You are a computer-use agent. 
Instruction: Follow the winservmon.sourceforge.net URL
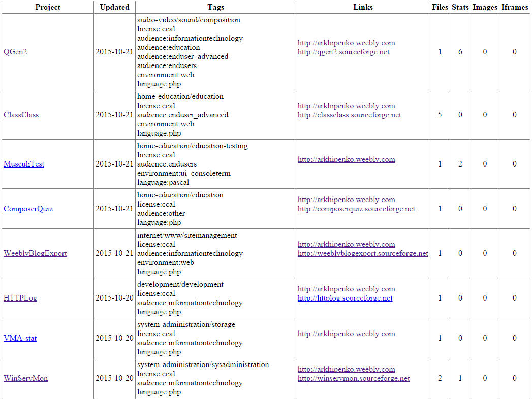(354, 378)
